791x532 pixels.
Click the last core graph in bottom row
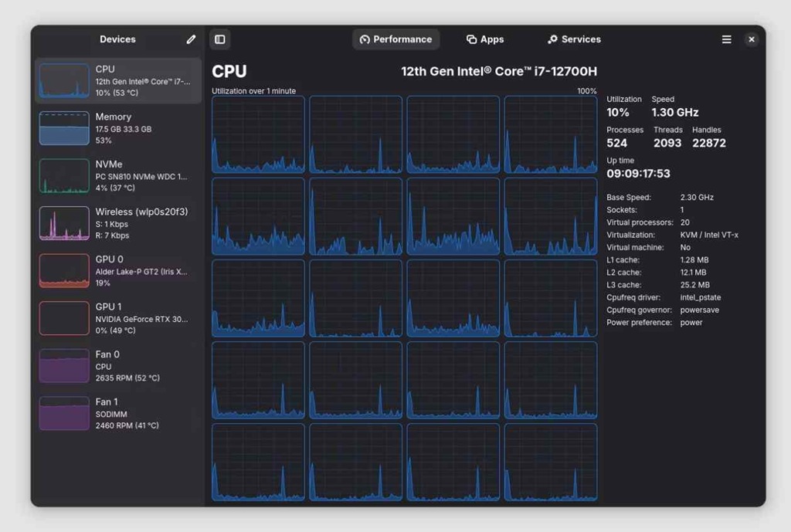550,462
